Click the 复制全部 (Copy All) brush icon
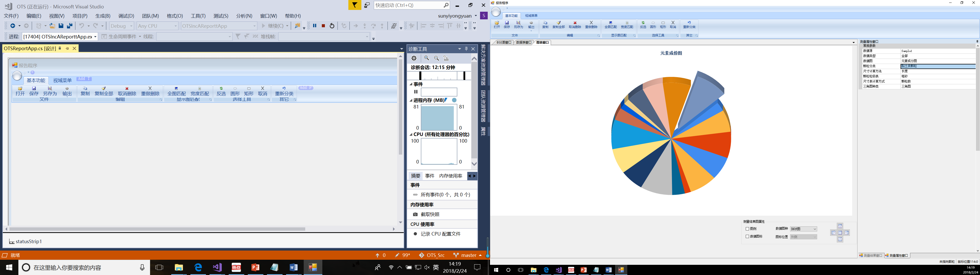 [558, 23]
